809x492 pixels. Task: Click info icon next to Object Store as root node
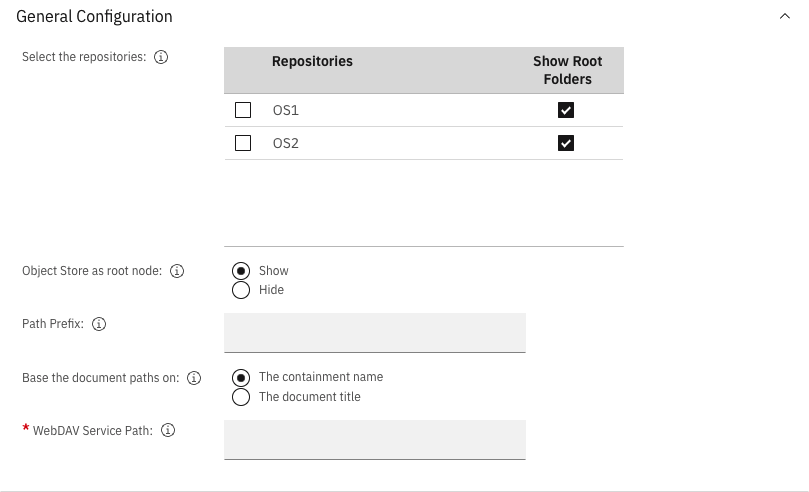[x=177, y=271]
